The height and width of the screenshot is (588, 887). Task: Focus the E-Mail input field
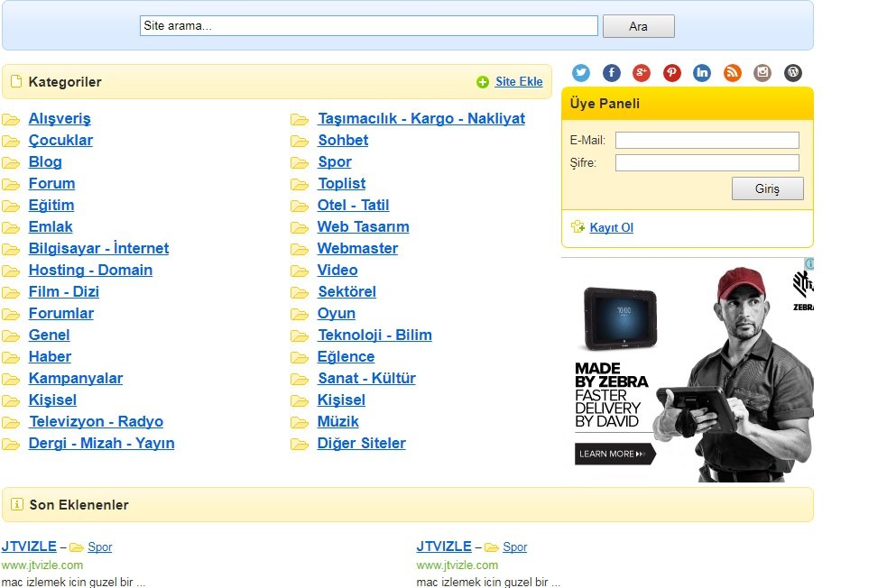click(x=707, y=140)
